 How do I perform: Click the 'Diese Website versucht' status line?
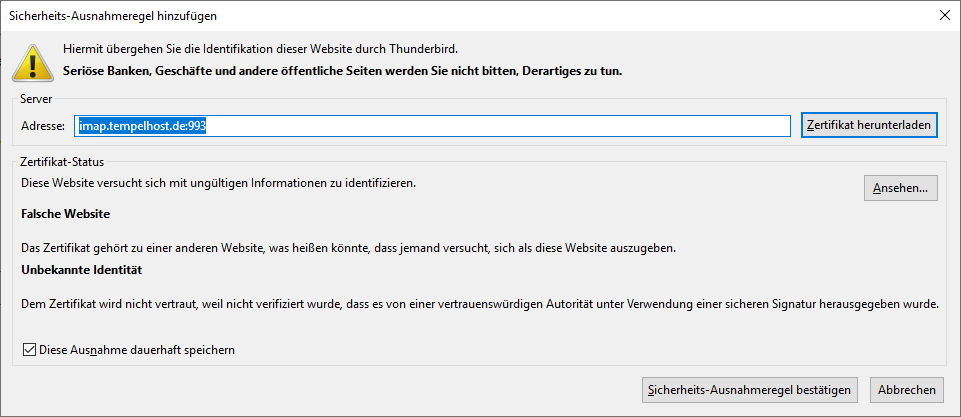218,183
